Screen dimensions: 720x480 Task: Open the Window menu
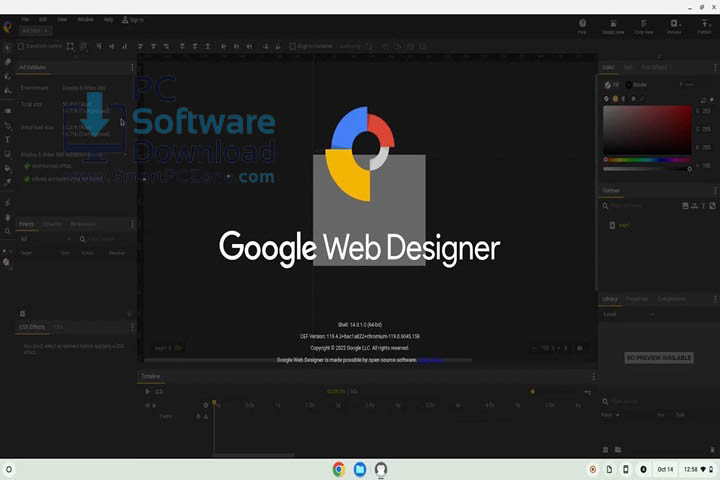[85, 20]
